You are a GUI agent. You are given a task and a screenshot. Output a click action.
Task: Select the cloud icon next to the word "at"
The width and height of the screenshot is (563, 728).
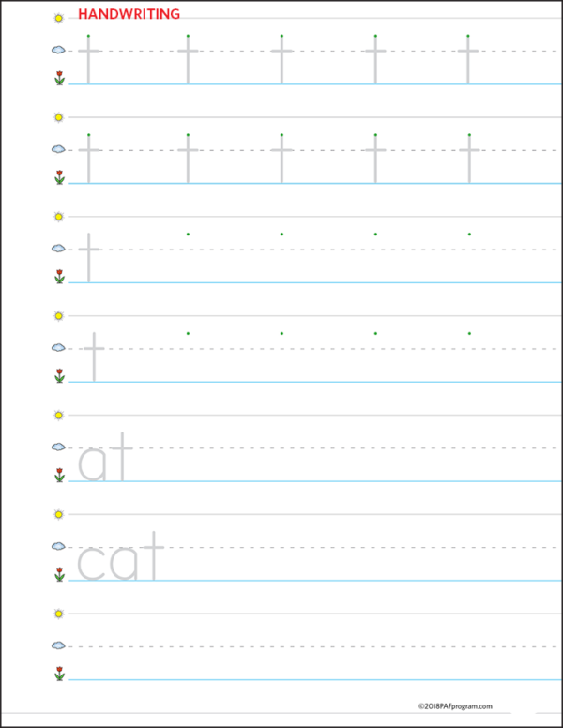point(58,447)
